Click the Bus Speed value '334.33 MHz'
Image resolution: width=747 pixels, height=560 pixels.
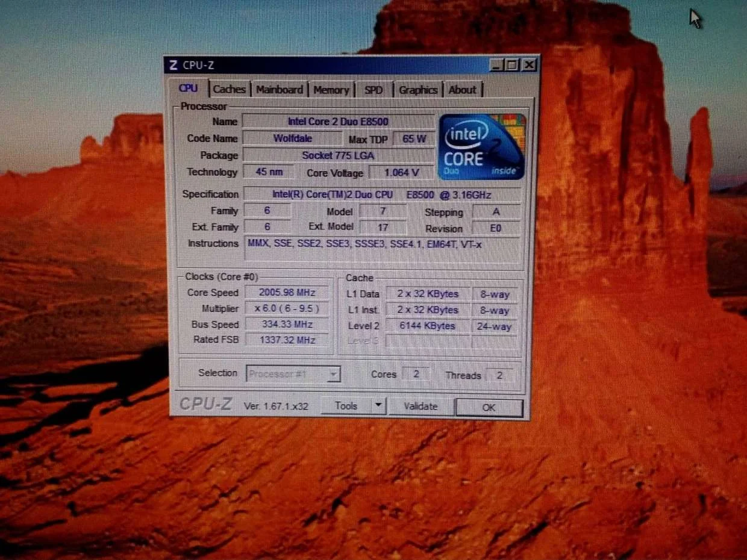tap(287, 324)
